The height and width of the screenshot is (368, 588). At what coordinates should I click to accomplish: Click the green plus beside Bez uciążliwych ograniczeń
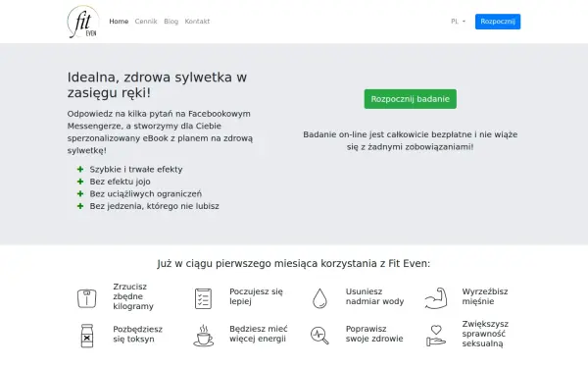coord(80,193)
